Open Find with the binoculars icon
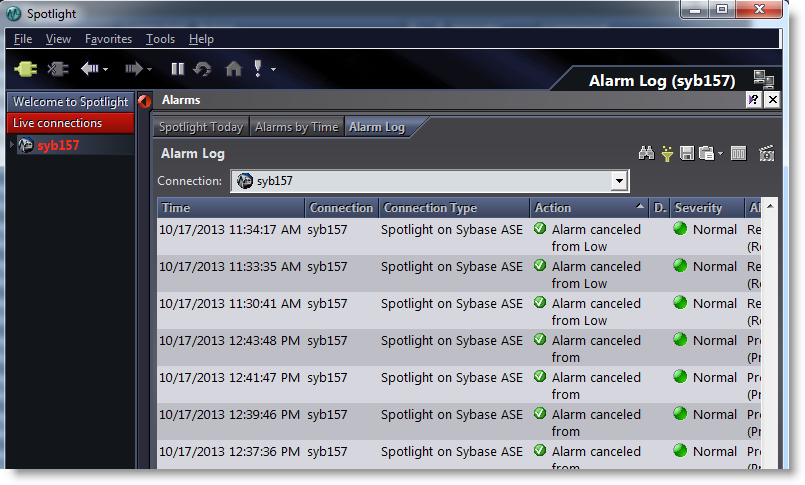The image size is (805, 485). 646,153
